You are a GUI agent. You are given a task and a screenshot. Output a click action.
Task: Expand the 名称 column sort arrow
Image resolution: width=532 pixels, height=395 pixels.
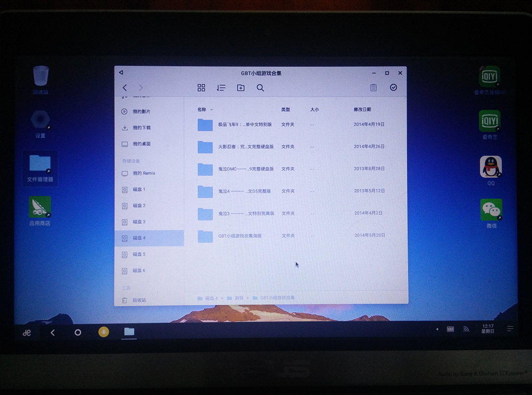click(211, 109)
